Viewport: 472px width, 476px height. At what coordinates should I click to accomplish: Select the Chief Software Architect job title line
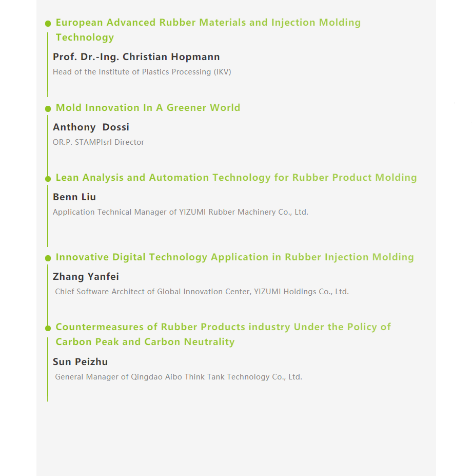pyautogui.click(x=202, y=292)
